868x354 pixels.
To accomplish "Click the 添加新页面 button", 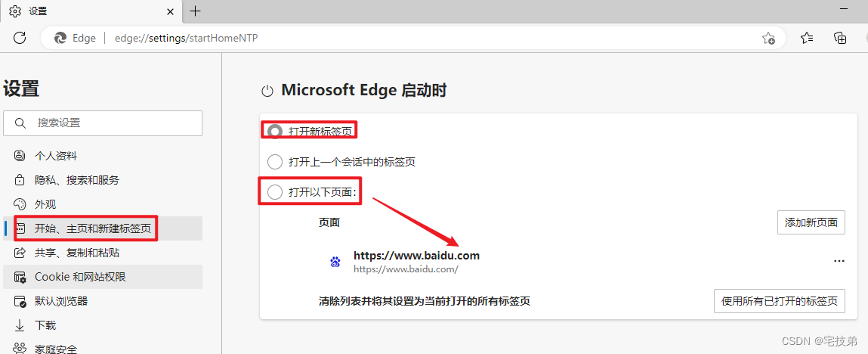I will (x=811, y=222).
